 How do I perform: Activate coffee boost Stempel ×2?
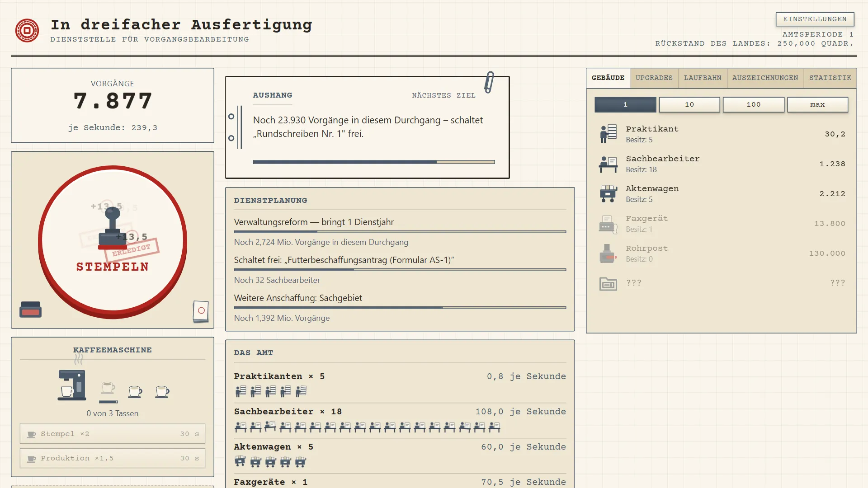[113, 434]
